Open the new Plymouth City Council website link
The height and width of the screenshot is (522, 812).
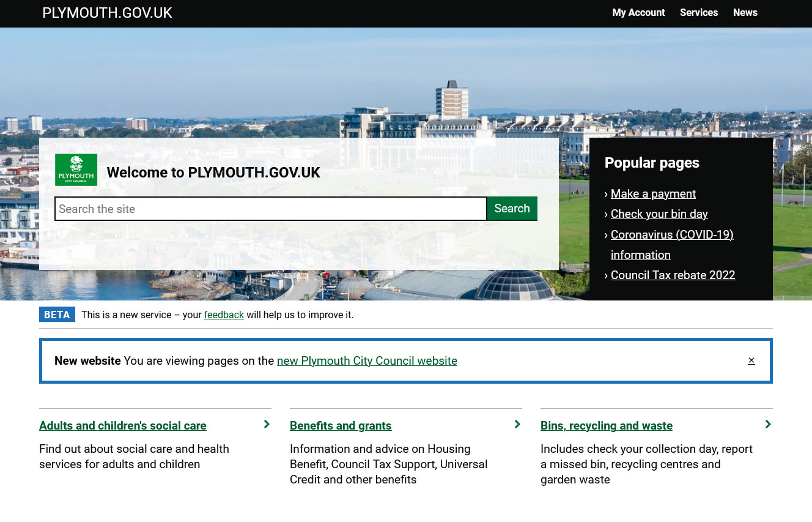click(367, 360)
